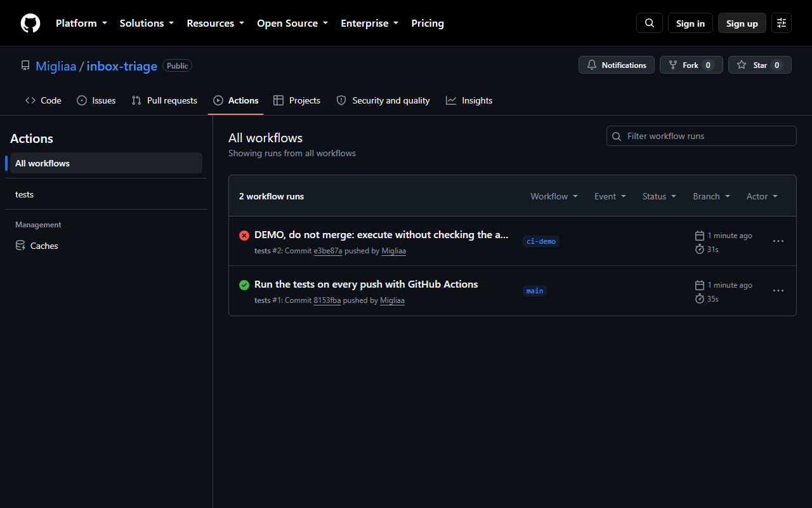This screenshot has height=508, width=812.
Task: Open commit 8153fba
Action: click(x=327, y=300)
